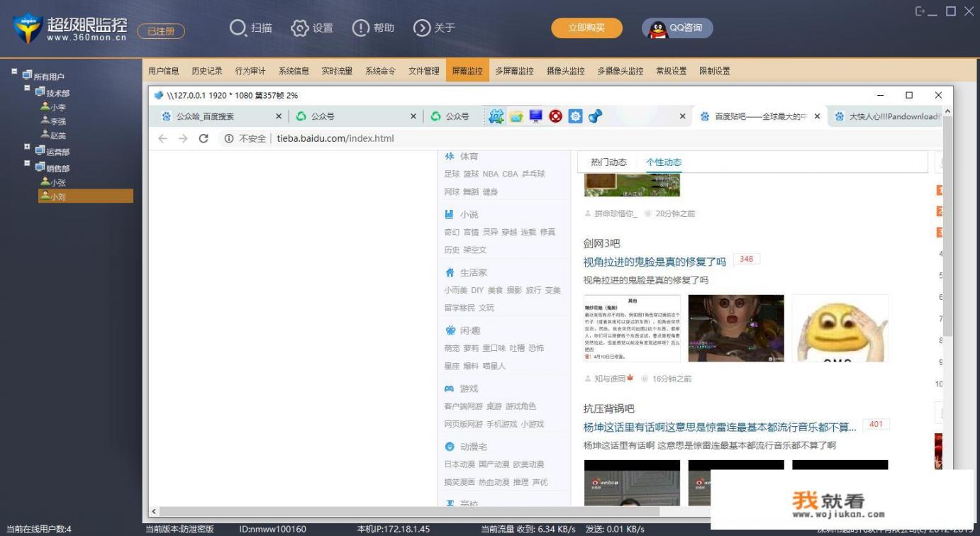The height and width of the screenshot is (536, 980).
Task: Switch to the 行为审计 tab
Action: coord(250,71)
